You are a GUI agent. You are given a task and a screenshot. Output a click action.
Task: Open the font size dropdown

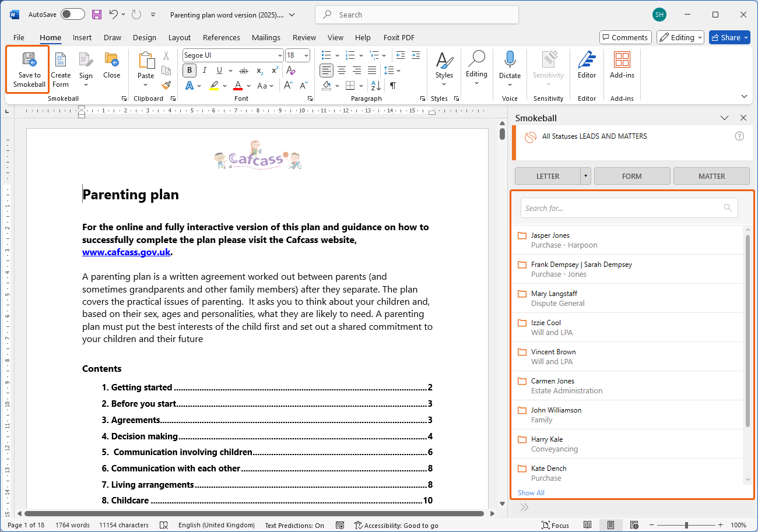(306, 55)
